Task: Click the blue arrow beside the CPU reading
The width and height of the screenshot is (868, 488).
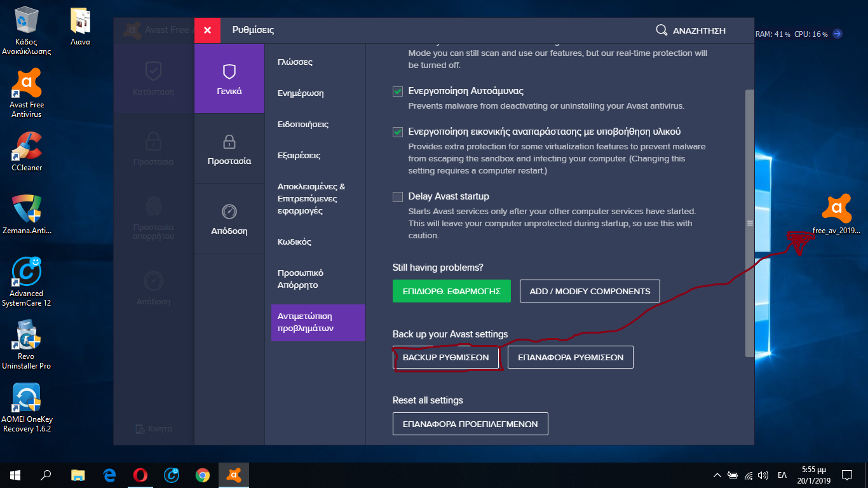Action: pyautogui.click(x=837, y=34)
